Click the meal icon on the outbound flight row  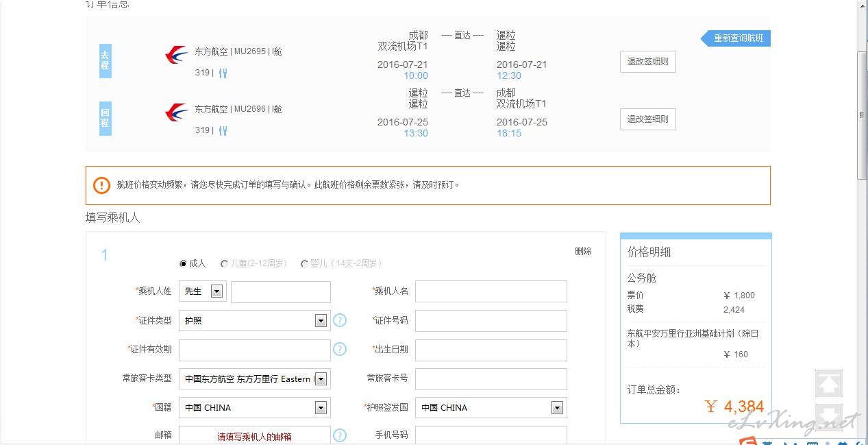tap(223, 73)
